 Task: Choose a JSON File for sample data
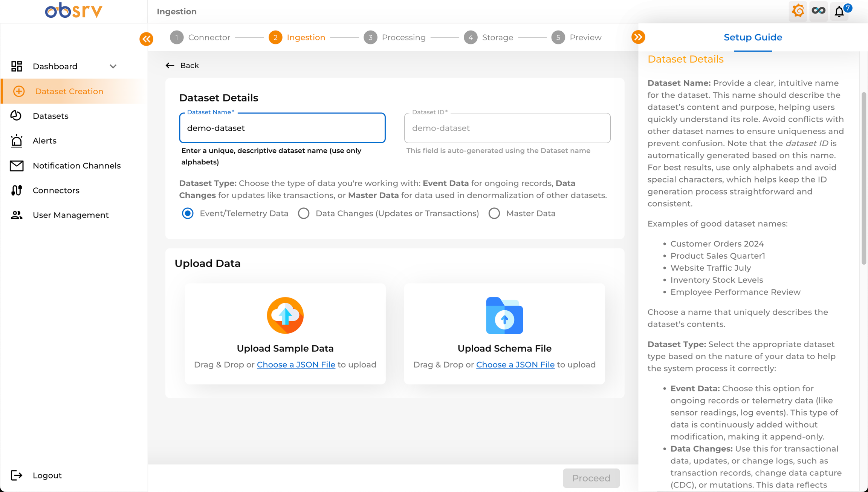296,365
